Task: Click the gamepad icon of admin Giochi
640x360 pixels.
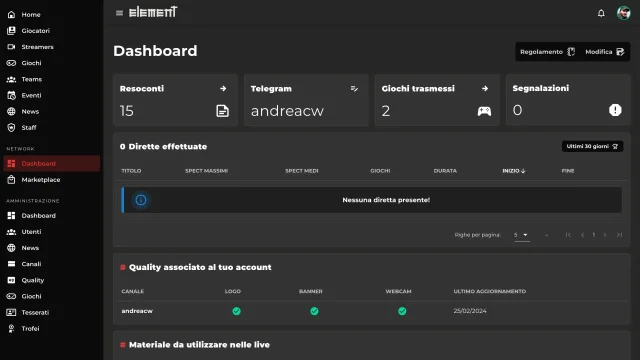Action: 11,296
